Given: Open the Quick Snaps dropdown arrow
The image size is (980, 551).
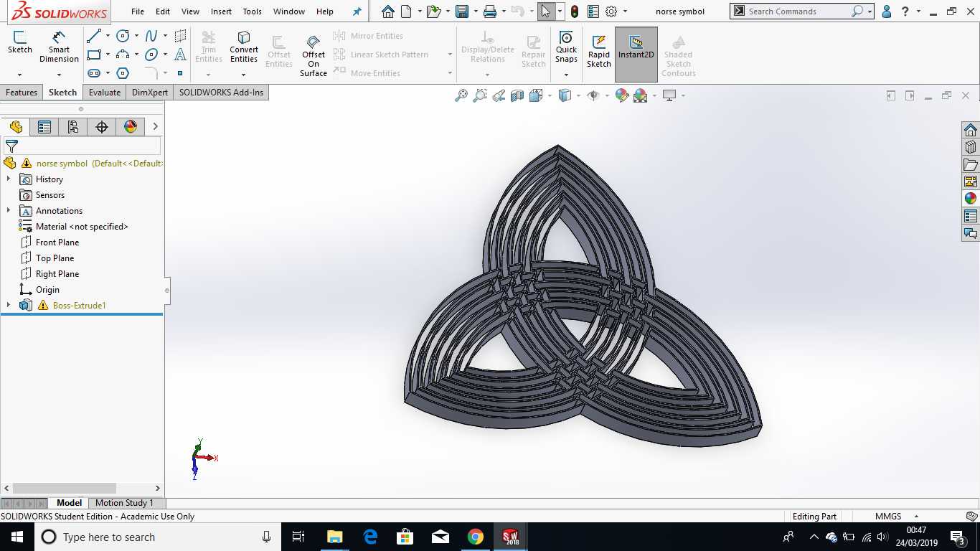Looking at the screenshot, I should tap(566, 75).
